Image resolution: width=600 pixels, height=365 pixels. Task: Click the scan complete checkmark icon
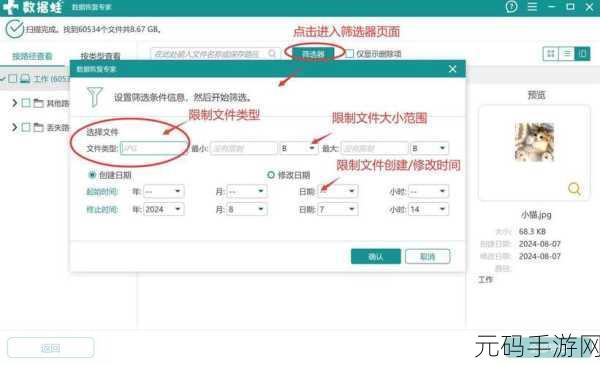point(15,29)
